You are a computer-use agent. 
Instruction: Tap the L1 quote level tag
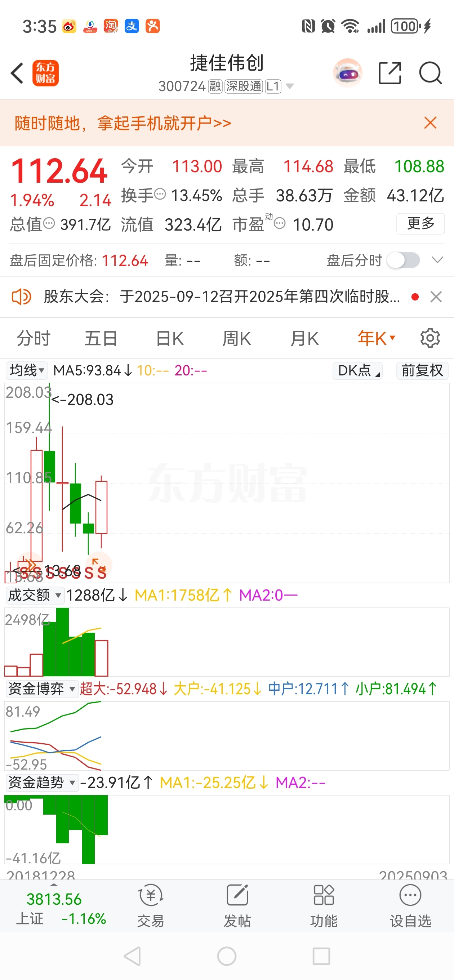point(273,86)
